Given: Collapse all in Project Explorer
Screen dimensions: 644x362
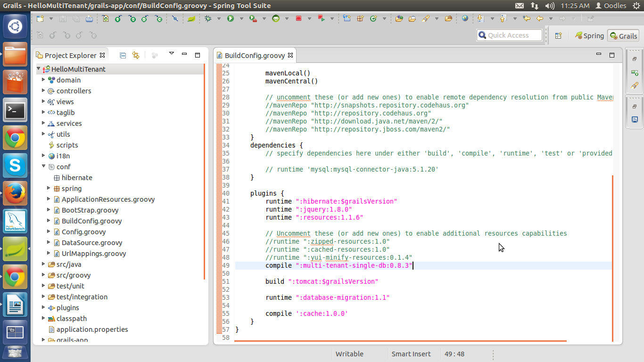Looking at the screenshot, I should (x=123, y=55).
